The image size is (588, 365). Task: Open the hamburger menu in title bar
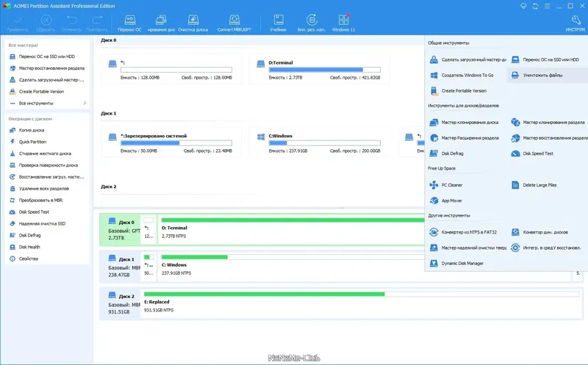[x=547, y=6]
